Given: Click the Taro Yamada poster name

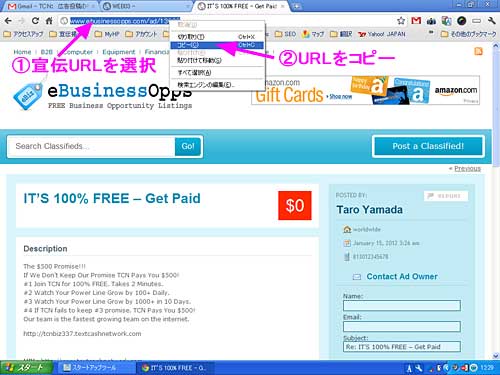Looking at the screenshot, I should point(369,210).
